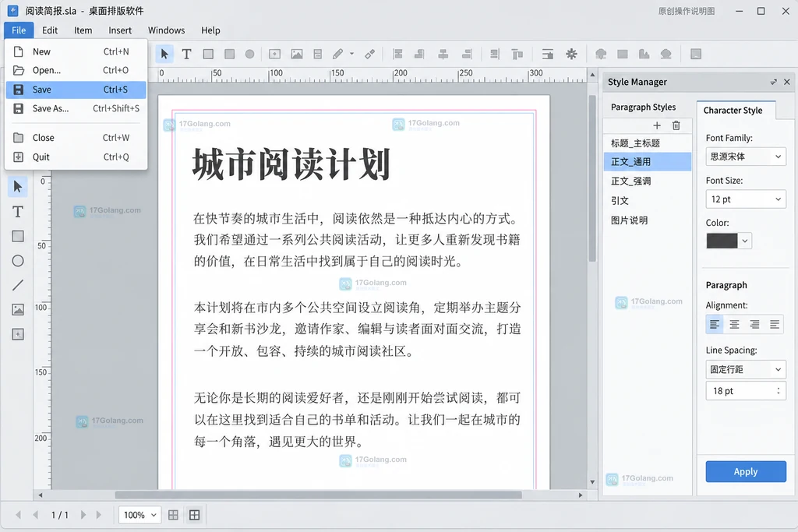This screenshot has width=798, height=532.
Task: Select the line tool in left palette
Action: point(18,285)
